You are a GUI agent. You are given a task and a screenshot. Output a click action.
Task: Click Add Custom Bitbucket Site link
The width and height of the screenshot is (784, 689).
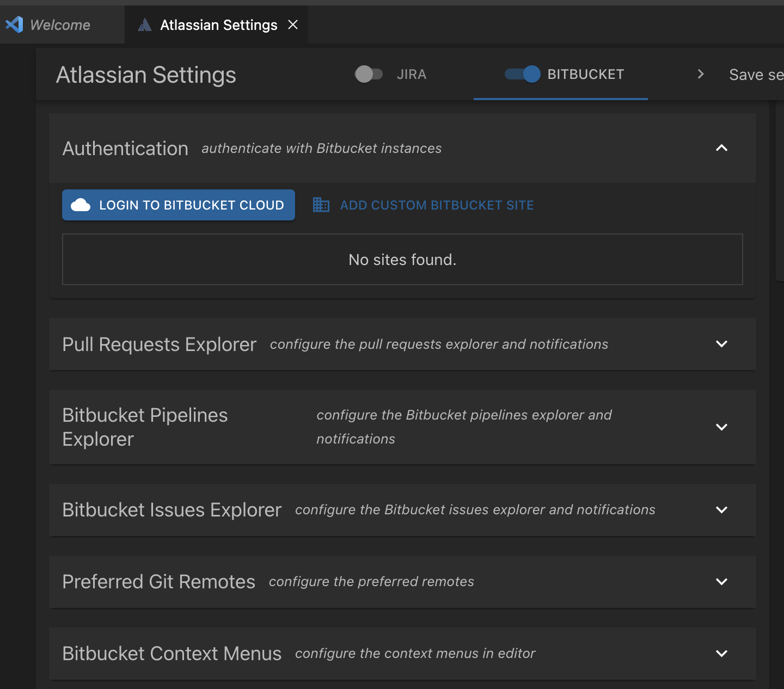(x=437, y=205)
